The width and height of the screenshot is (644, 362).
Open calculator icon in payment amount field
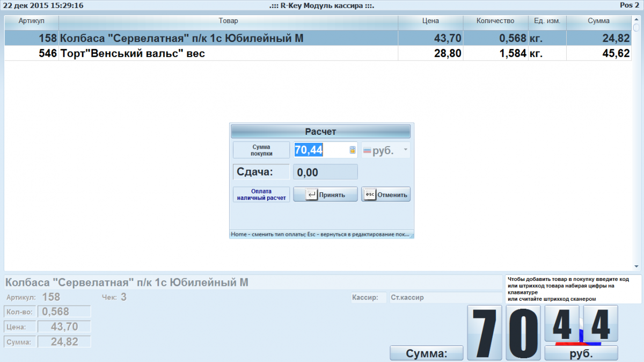click(353, 150)
